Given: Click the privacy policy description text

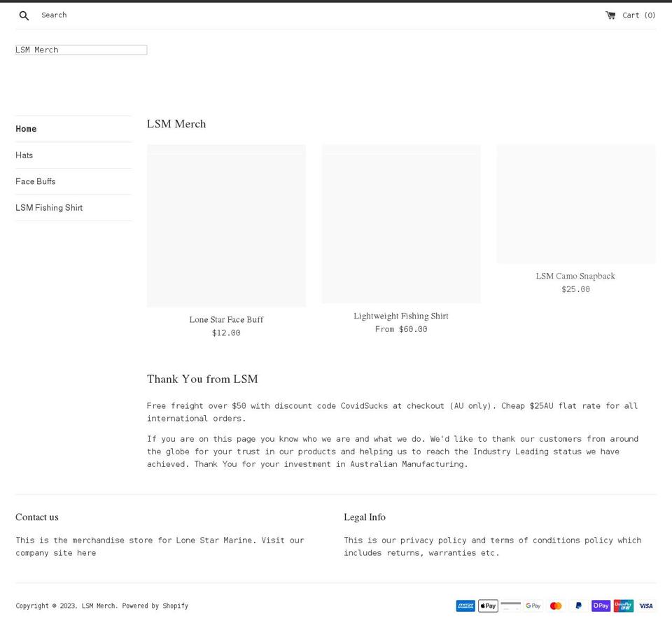Looking at the screenshot, I should tap(493, 547).
